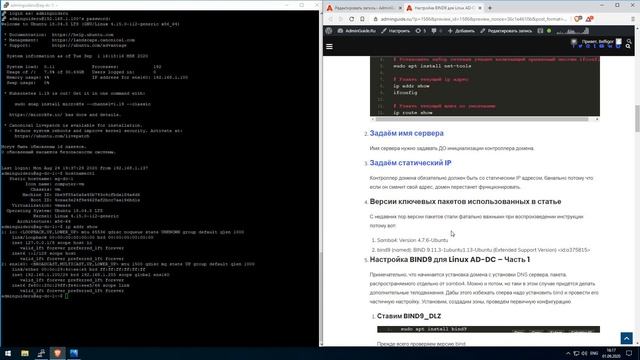Go back in the Brave browser
The image size is (640, 360).
pos(331,19)
